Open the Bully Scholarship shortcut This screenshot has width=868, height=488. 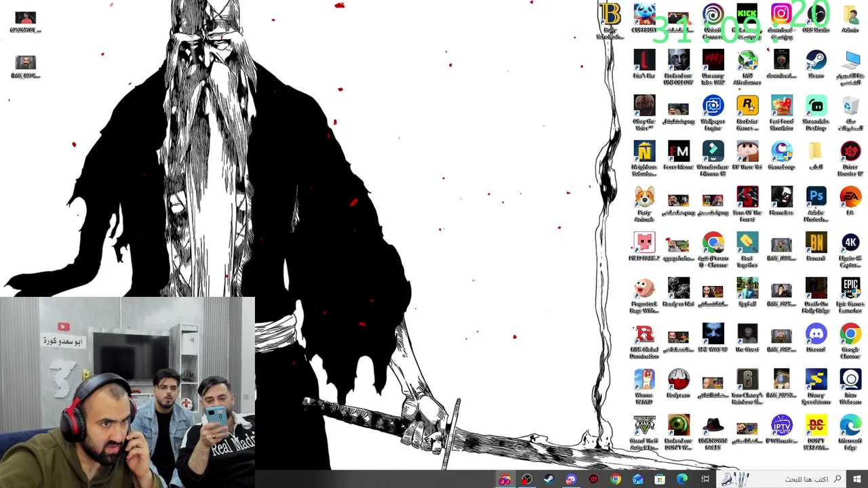coord(610,20)
